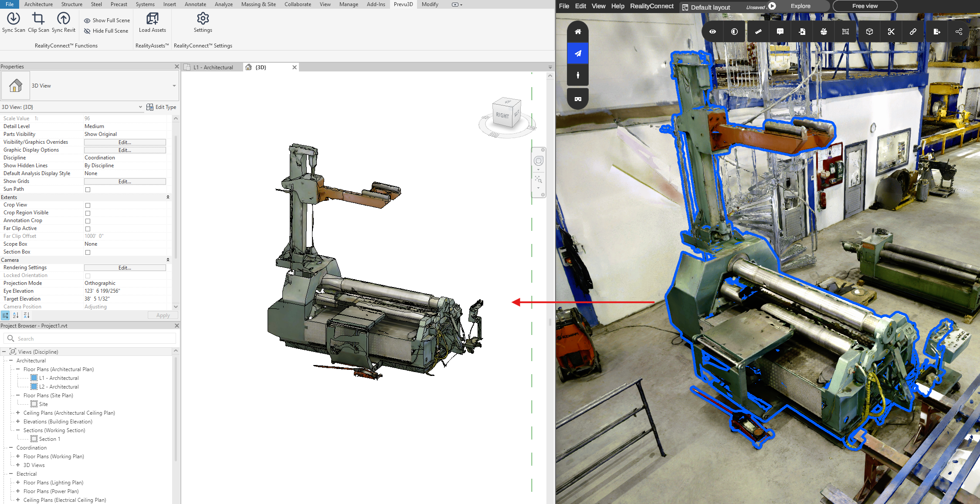
Task: Click the Sync Revit icon
Action: 64,19
